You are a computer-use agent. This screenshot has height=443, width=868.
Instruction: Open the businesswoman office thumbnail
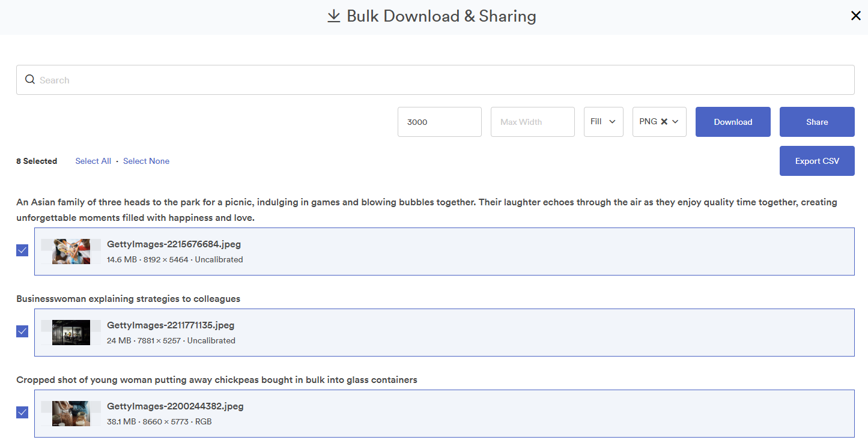coord(71,333)
